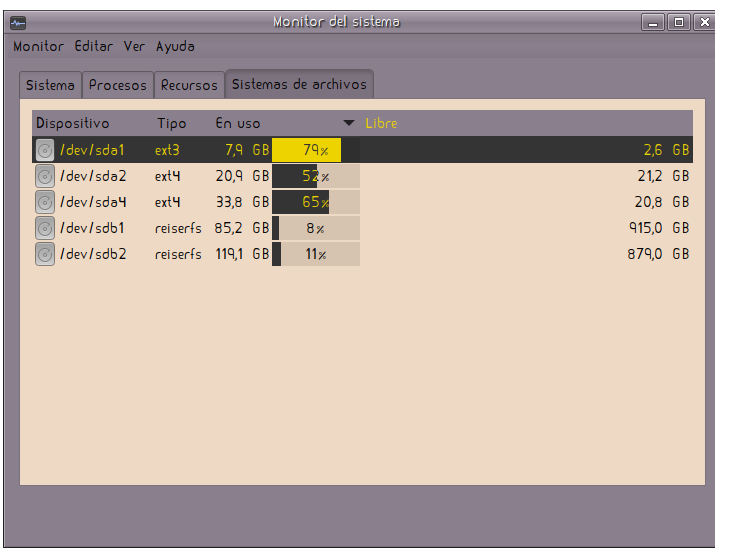Click the sort arrow beside En uso
Viewport: 732px width, 558px height.
(x=349, y=123)
